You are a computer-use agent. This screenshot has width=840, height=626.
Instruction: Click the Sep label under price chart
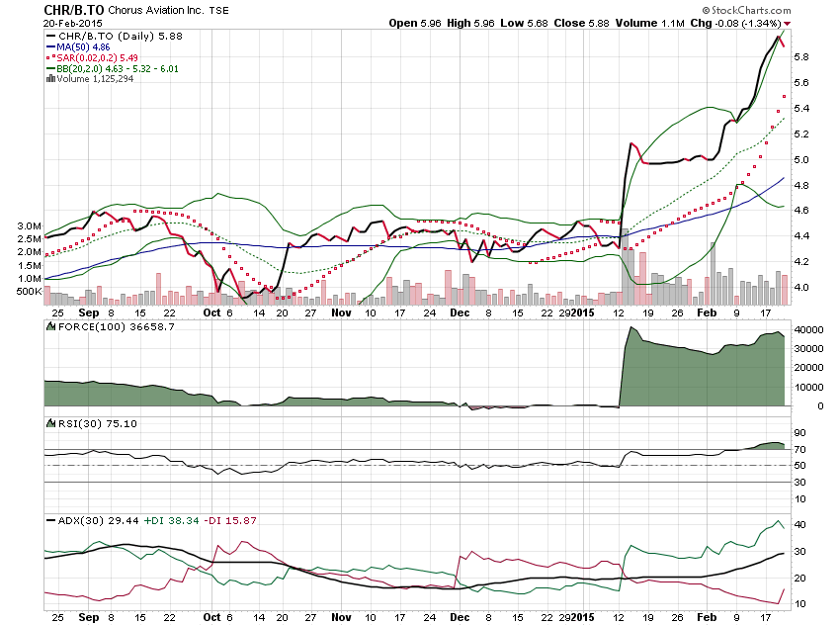coord(89,313)
